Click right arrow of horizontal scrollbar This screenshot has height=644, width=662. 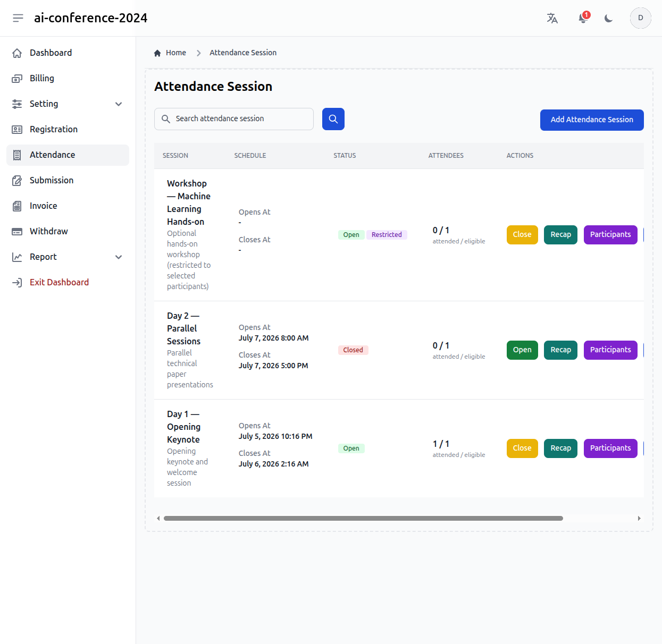pyautogui.click(x=639, y=519)
